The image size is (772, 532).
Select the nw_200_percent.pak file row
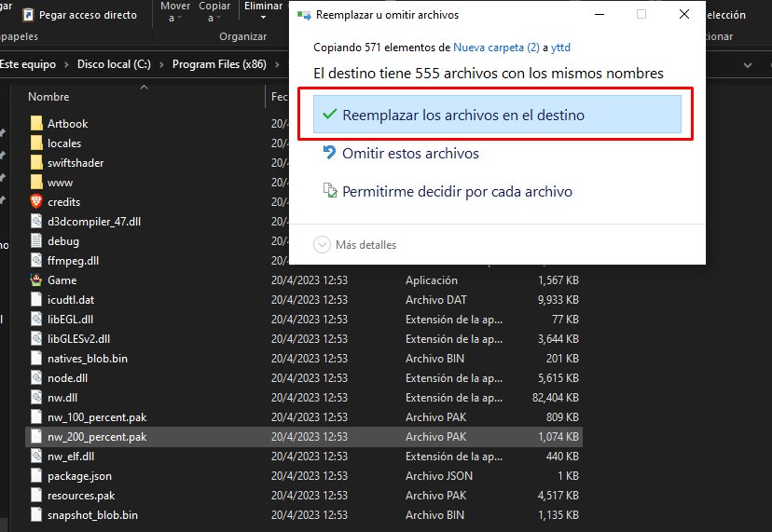click(x=97, y=437)
